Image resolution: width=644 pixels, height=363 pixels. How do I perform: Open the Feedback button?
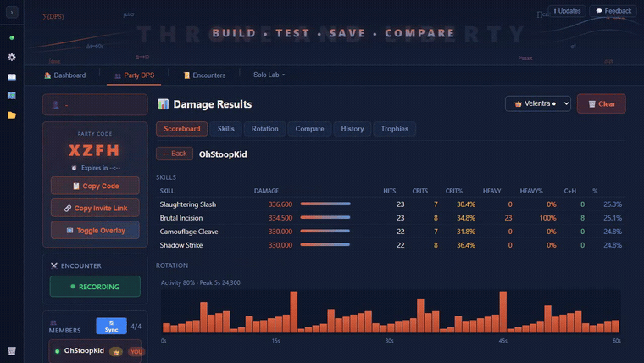613,11
